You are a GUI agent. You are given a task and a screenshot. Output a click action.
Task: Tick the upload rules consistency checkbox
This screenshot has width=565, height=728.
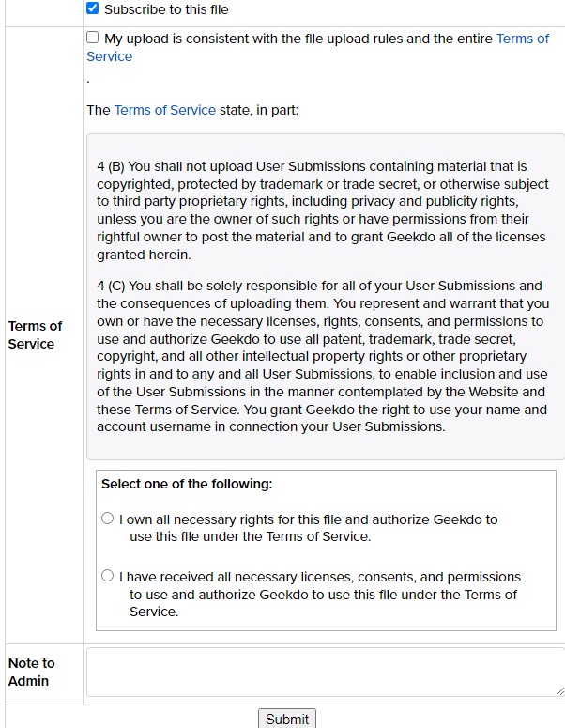[93, 38]
